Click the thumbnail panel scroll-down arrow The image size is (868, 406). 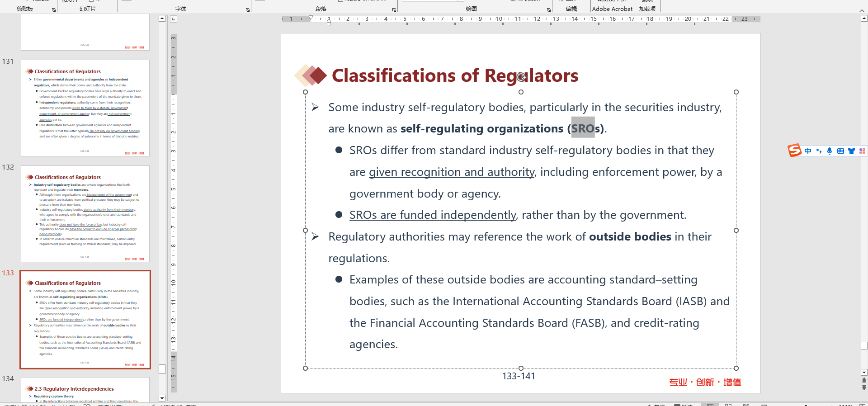coord(162,398)
